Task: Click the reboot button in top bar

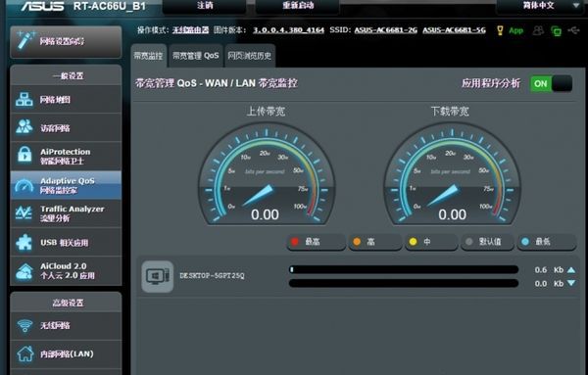Action: (298, 6)
